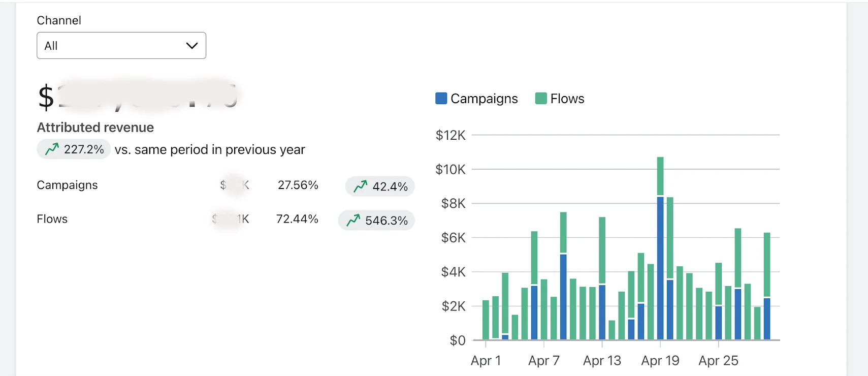The height and width of the screenshot is (376, 868).
Task: Click the Apr 13 axis label
Action: 602,361
